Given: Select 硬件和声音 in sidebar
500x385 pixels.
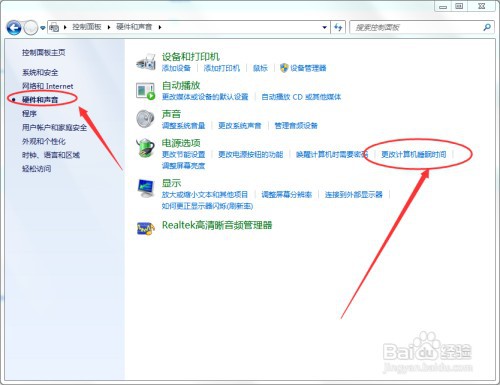Looking at the screenshot, I should 40,99.
